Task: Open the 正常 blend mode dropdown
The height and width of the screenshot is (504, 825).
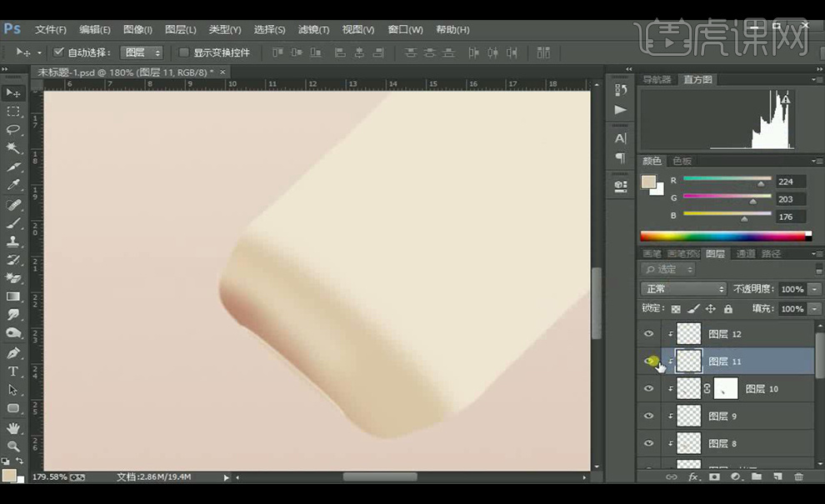Action: pos(685,289)
